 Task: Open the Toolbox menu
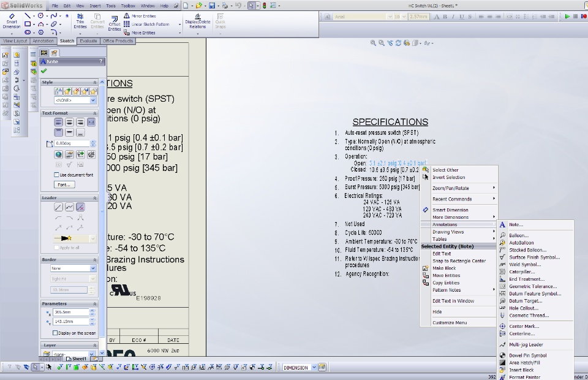click(x=128, y=6)
